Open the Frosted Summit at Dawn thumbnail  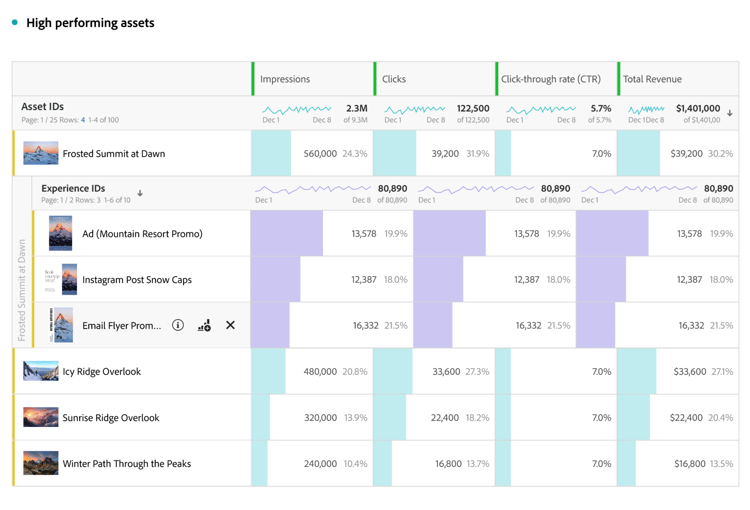tap(41, 153)
